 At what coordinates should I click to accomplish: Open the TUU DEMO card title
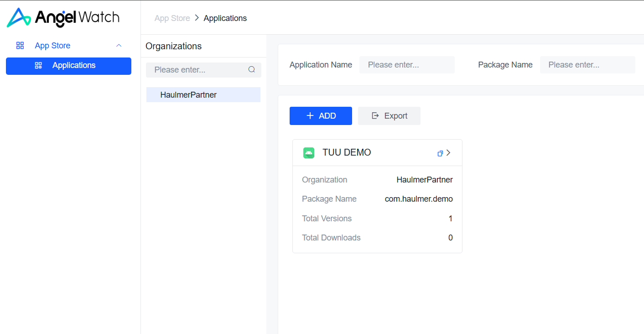(x=347, y=153)
